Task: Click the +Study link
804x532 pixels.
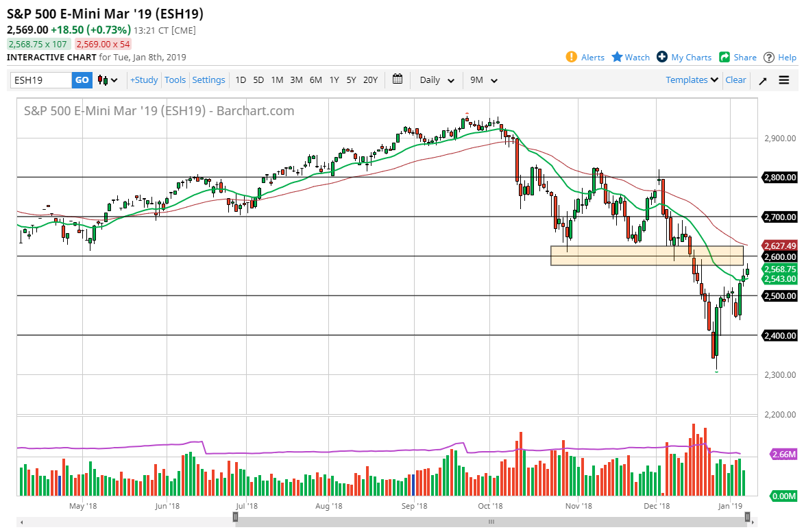Action: pos(143,80)
